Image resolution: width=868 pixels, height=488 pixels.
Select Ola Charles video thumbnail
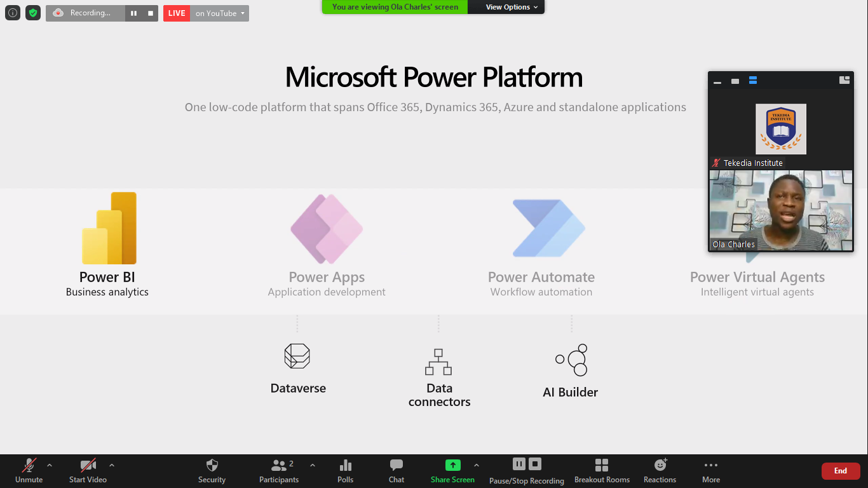pyautogui.click(x=780, y=211)
